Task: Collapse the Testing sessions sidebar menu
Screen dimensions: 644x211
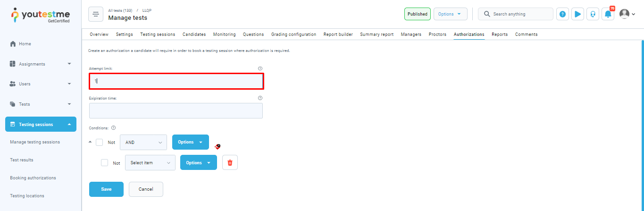Action: pos(69,124)
